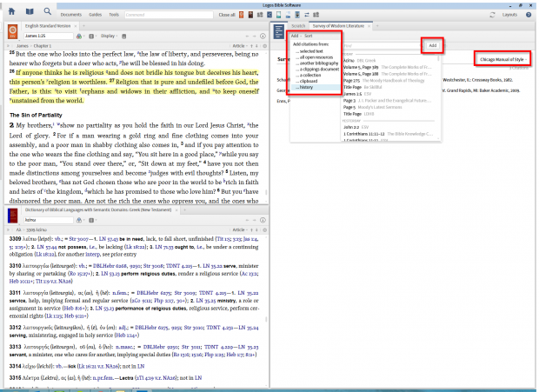The image size is (539, 392).
Task: Open the Add dropdown in the bibliography panel
Action: [295, 37]
